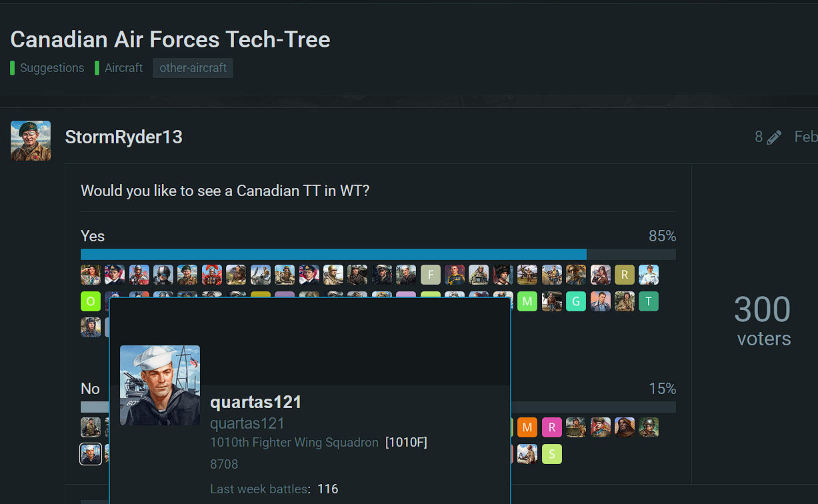
Task: Click the avatar just left of lime S
Action: pyautogui.click(x=527, y=454)
